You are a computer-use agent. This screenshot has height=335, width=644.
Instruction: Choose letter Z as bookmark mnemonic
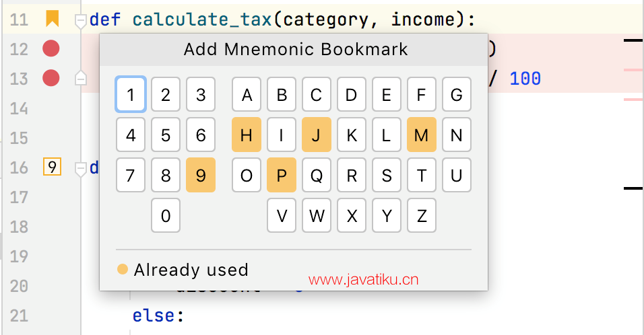(422, 215)
